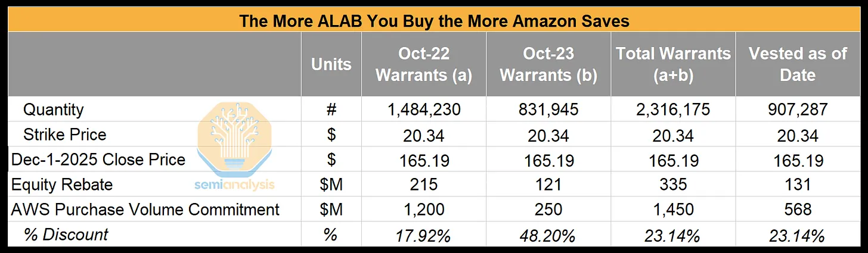868x253 pixels.
Task: Click the table title 'The More ALAB You Buy'
Action: pyautogui.click(x=433, y=20)
